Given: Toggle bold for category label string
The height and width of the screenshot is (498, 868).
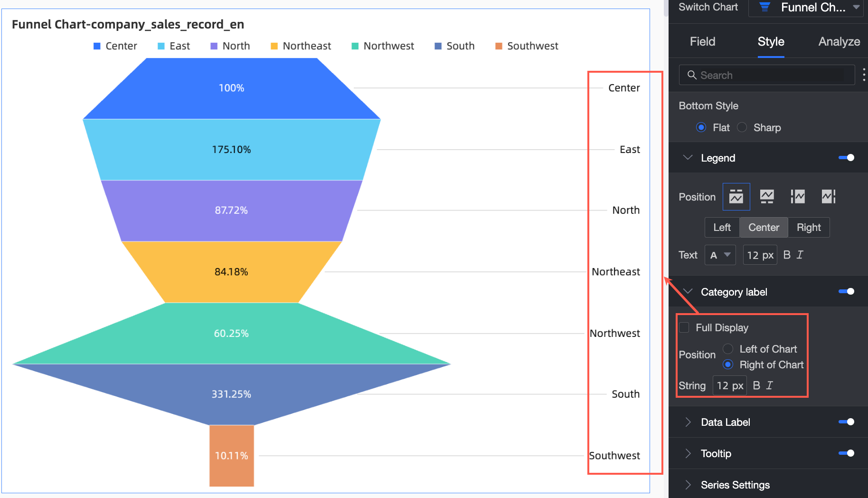Looking at the screenshot, I should (x=756, y=385).
